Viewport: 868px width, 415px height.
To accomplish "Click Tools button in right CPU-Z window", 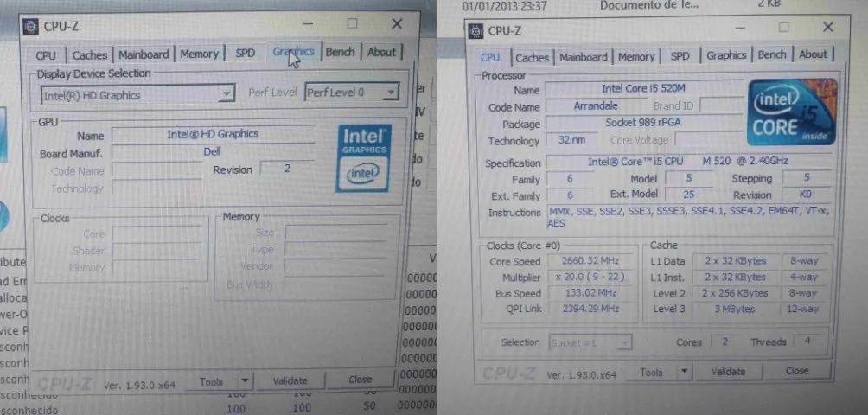I will point(652,373).
